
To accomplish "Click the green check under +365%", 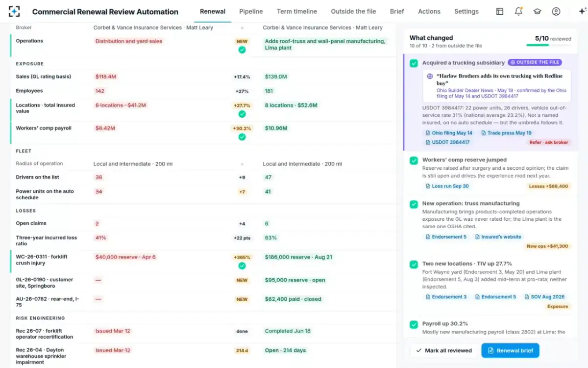I will click(x=242, y=266).
